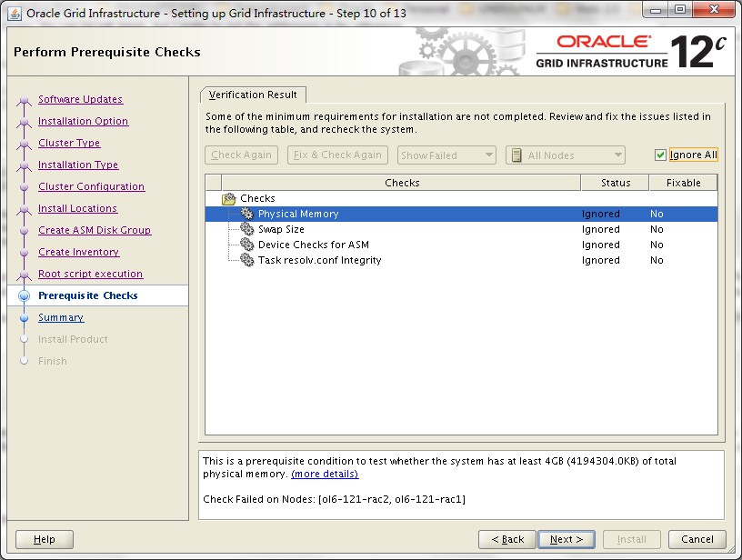Go to Install Locations step

pyautogui.click(x=77, y=208)
